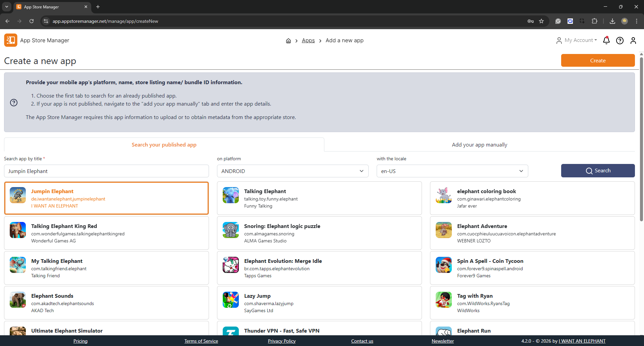This screenshot has width=644, height=346.
Task: Open the Privacy Policy footer link
Action: (281, 341)
